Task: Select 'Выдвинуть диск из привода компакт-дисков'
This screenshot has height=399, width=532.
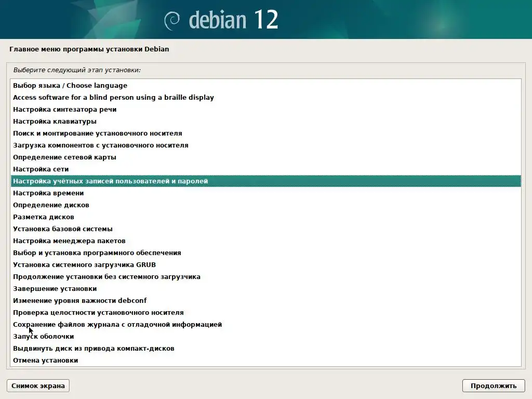Action: coord(265,349)
